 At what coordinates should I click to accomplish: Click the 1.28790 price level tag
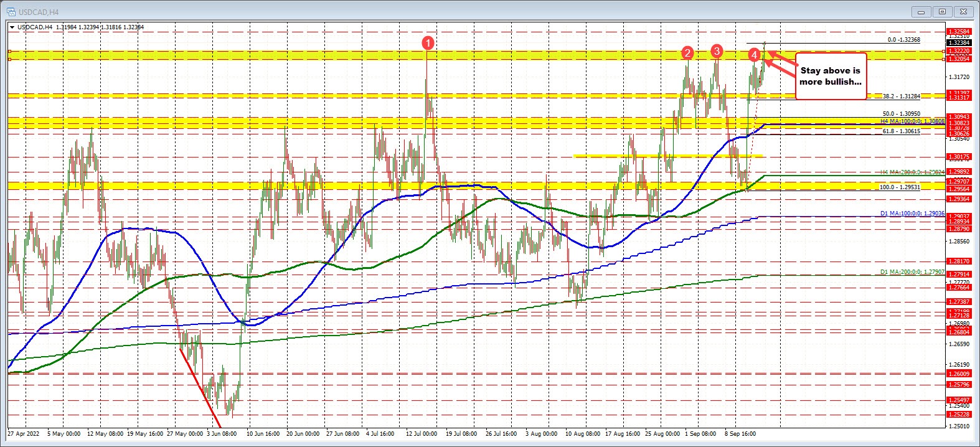point(958,229)
